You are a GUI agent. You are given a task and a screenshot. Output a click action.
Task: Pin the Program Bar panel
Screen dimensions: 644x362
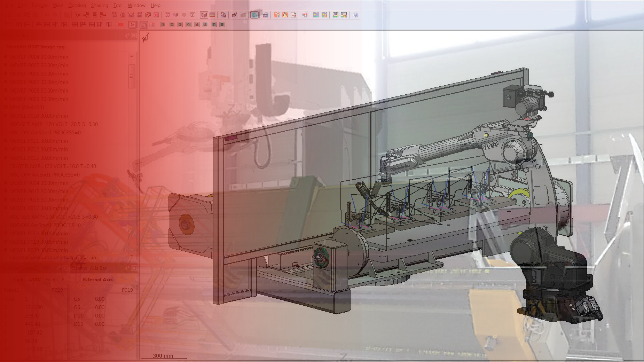[x=127, y=35]
